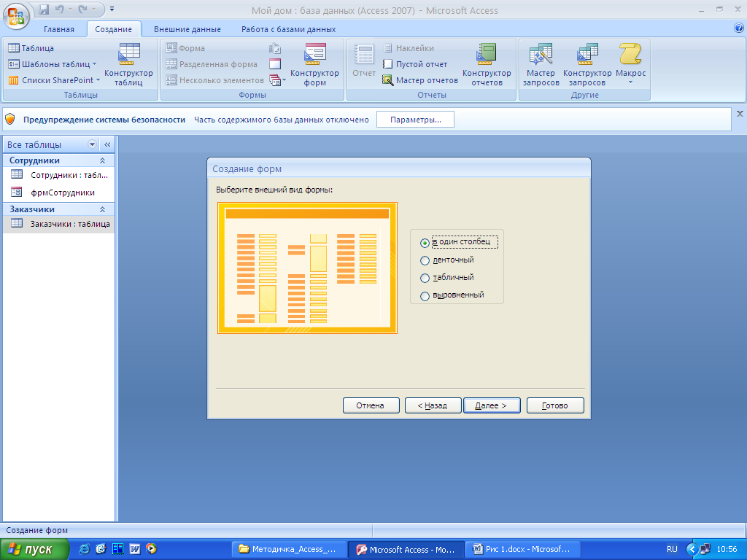
Task: Collapse the Заказчики group
Action: point(102,209)
